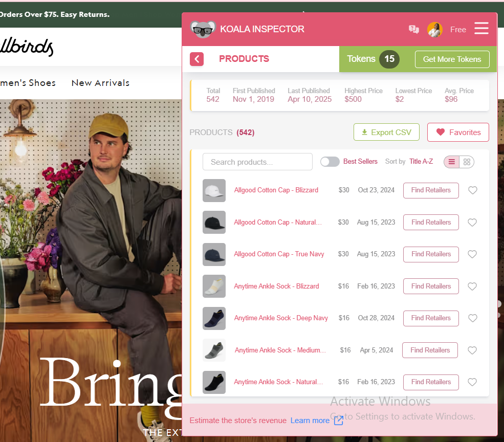Screen dimensions: 504x442
Task: Click Get More Tokens button
Action: [x=452, y=59]
